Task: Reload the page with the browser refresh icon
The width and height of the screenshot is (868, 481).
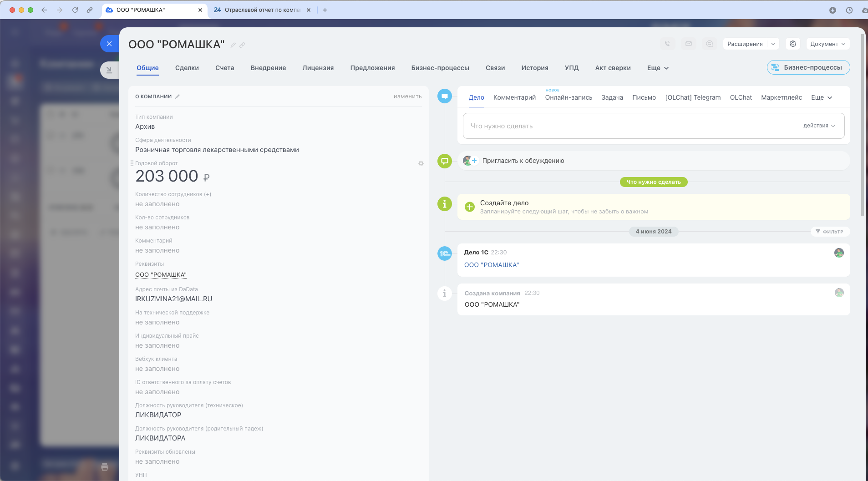Action: (x=75, y=10)
